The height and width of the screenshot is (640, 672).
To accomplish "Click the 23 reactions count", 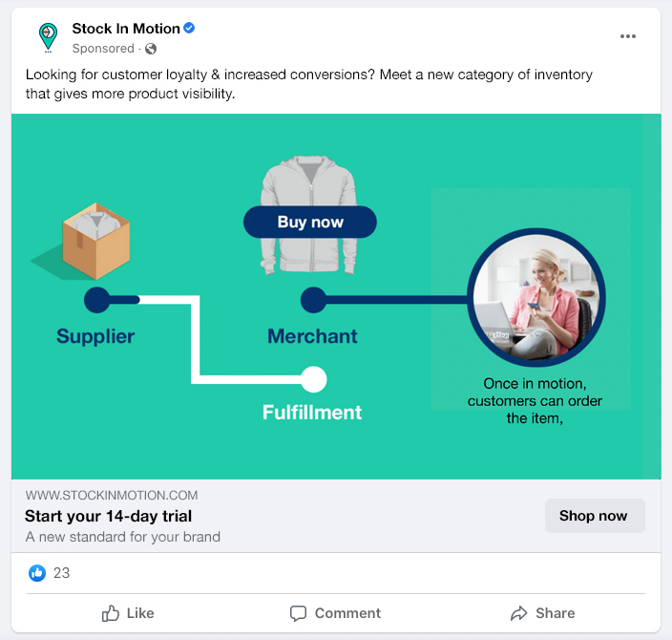I will click(x=62, y=573).
